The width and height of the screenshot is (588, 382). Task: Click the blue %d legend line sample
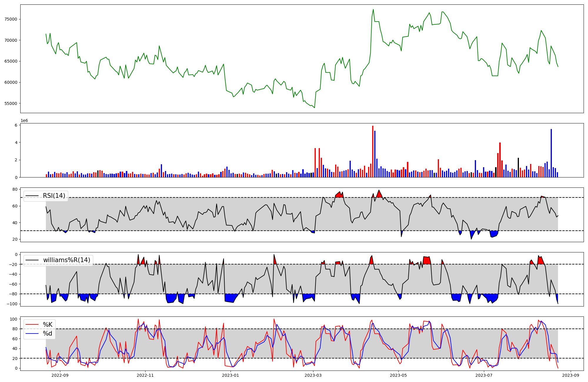pyautogui.click(x=32, y=334)
